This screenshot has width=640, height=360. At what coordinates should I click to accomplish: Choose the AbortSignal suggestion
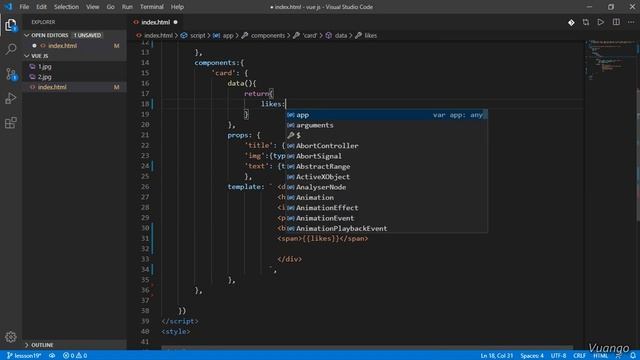coord(386,156)
